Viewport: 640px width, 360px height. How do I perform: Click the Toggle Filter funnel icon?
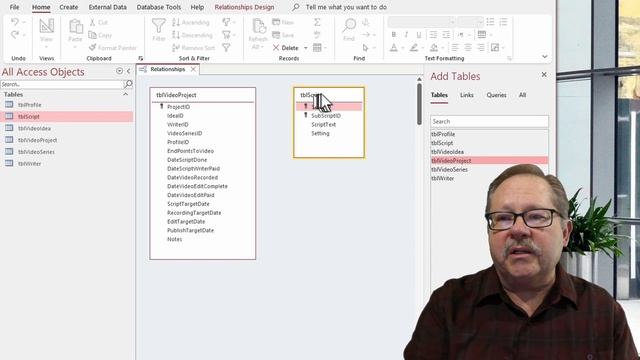click(226, 48)
